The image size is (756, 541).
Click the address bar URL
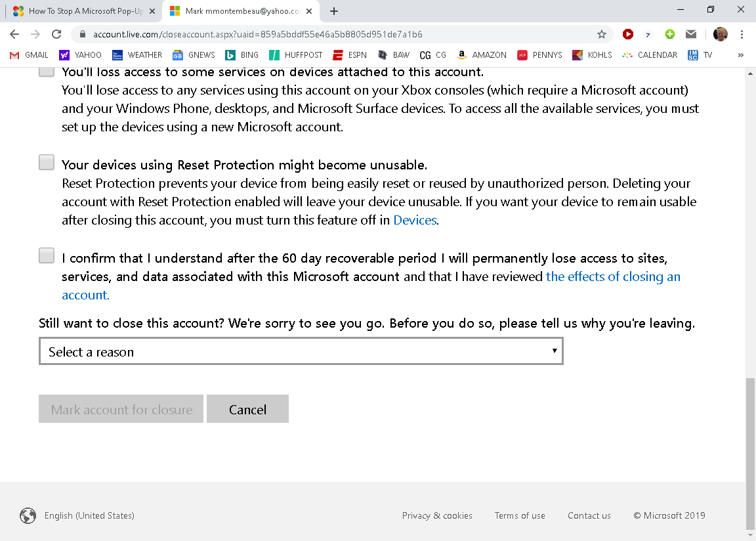pos(257,34)
